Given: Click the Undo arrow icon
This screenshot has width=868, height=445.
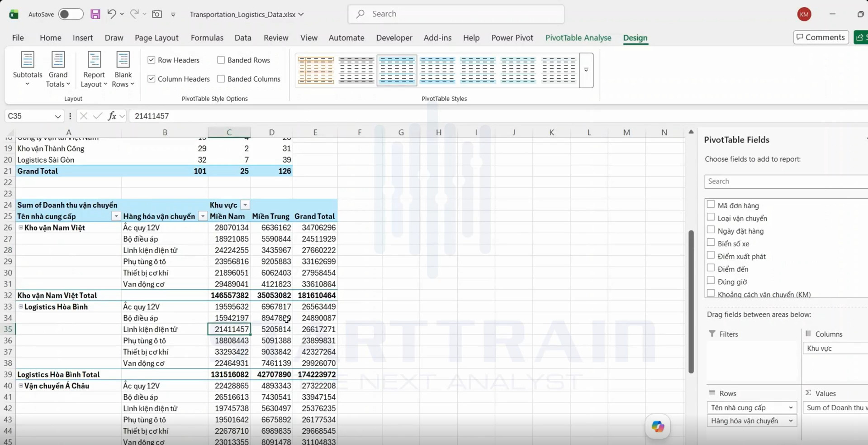Looking at the screenshot, I should 111,14.
